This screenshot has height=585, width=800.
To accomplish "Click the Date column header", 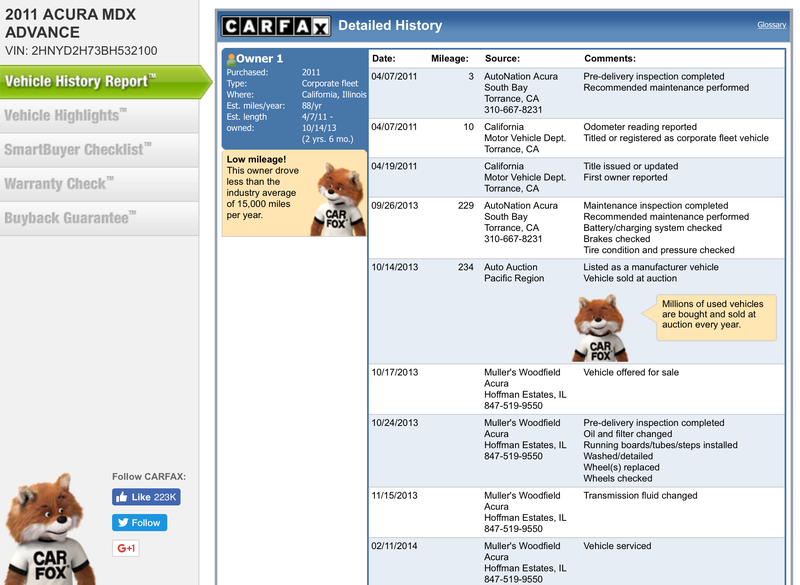I will point(384,59).
